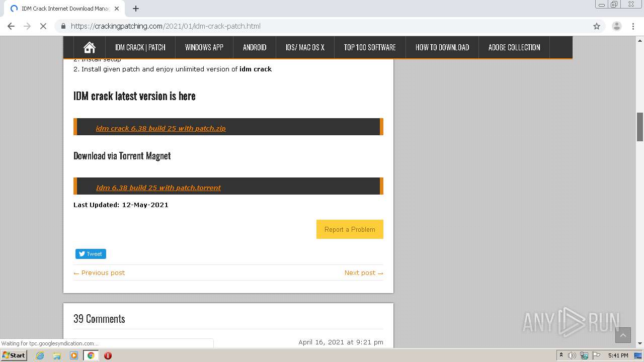This screenshot has width=644, height=362.
Task: Open Idm 6.38 build 25 torrent link
Action: [x=158, y=188]
